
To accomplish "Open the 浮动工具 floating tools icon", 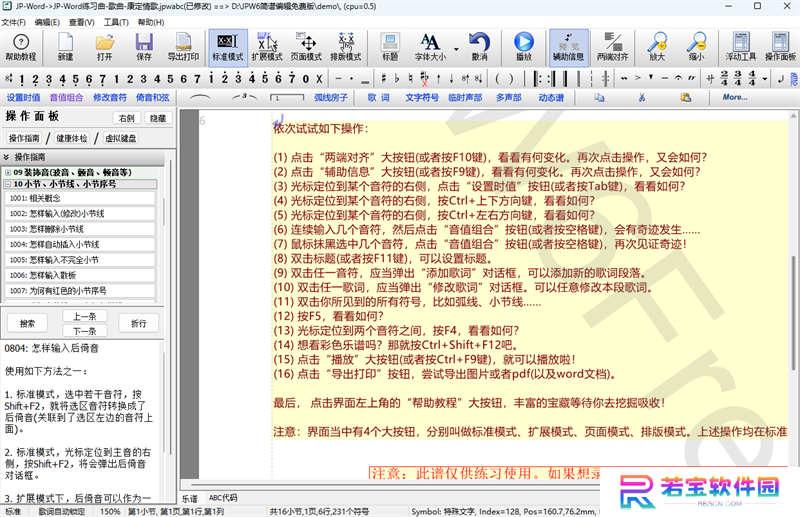I will 741,47.
